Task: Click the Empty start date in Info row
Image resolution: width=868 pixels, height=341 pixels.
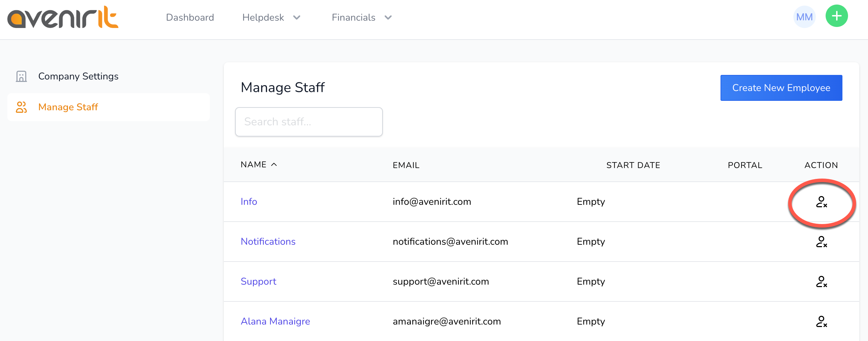Action: 591,202
